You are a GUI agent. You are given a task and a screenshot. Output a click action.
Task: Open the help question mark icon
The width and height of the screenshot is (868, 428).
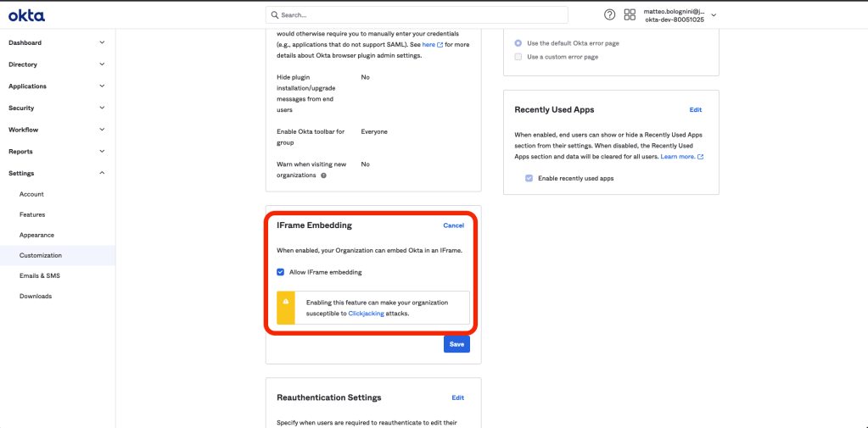[x=609, y=15]
